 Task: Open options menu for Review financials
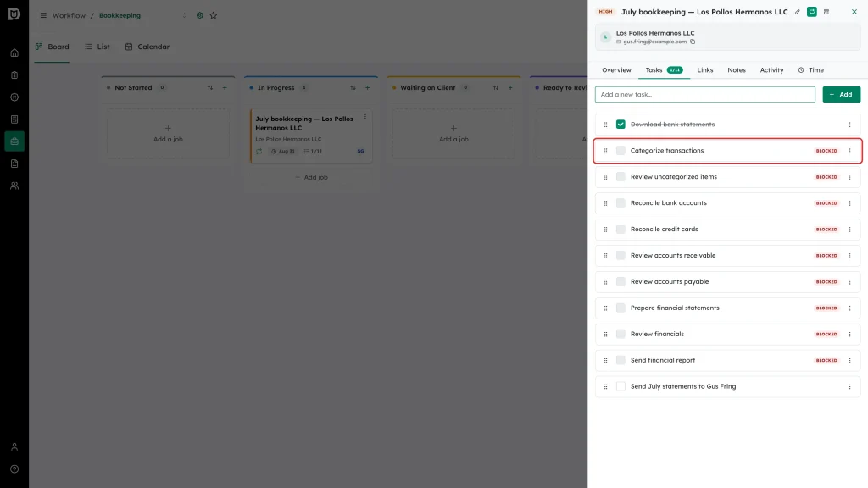pyautogui.click(x=849, y=334)
